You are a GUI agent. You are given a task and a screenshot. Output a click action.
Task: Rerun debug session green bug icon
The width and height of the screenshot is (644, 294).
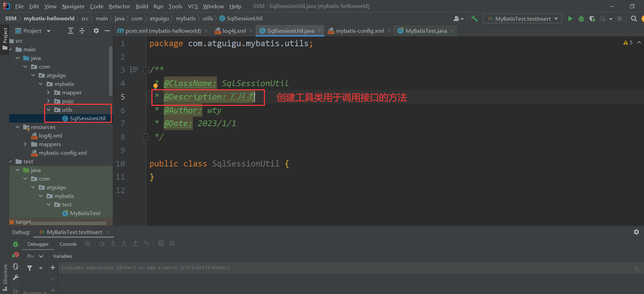click(16, 244)
